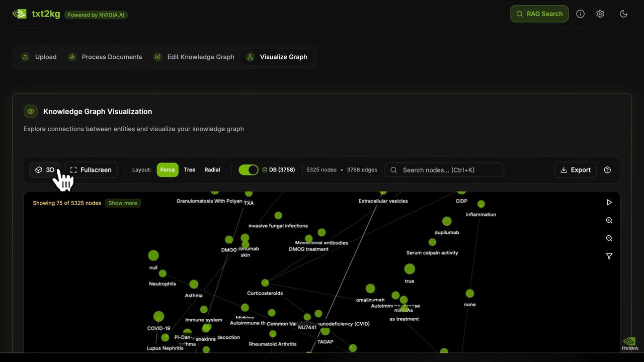Zoom in on the graph

pos(609,220)
